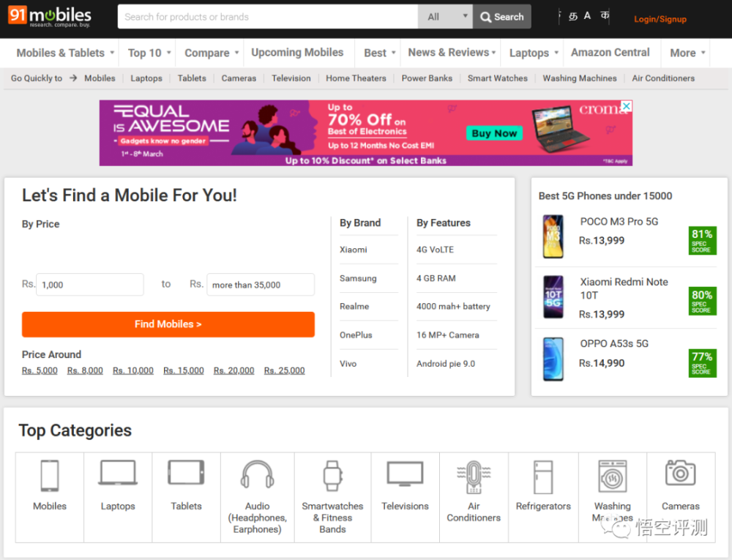This screenshot has width=732, height=560.
Task: Select price around Rs. 15,000
Action: tap(184, 370)
